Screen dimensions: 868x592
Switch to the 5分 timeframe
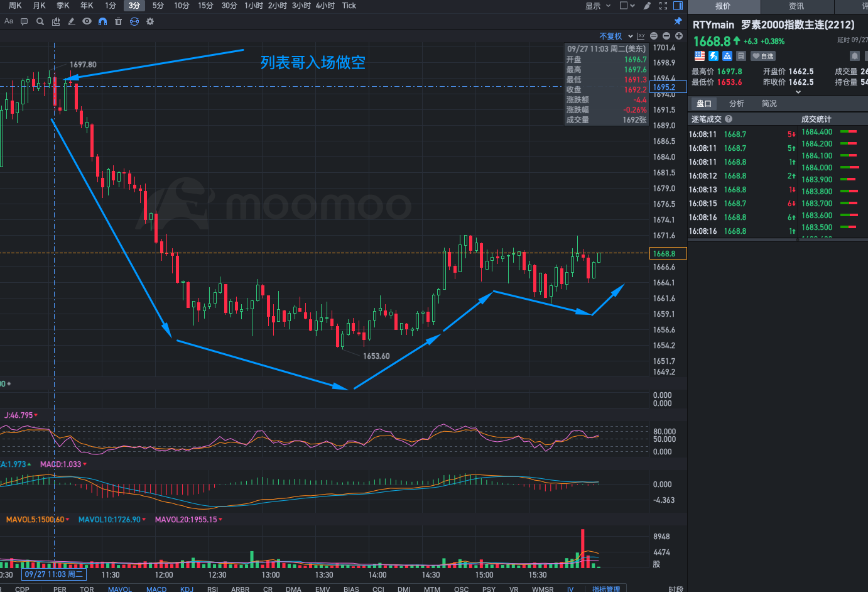158,6
